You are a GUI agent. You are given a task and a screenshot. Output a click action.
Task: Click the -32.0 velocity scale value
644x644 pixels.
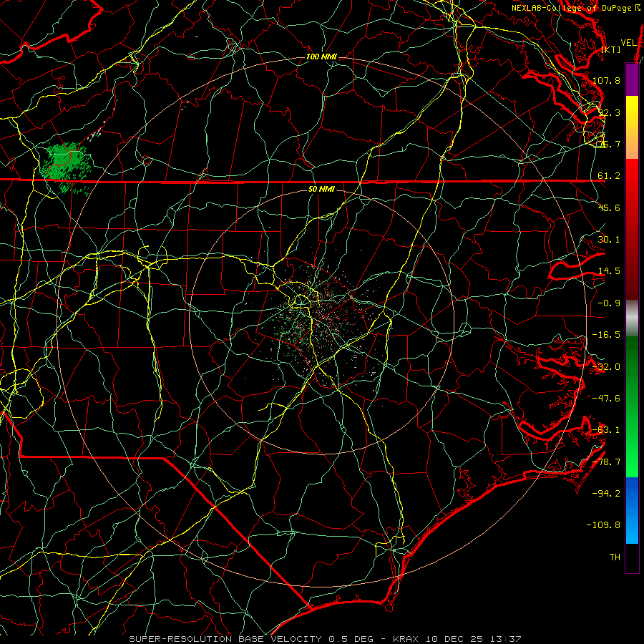[606, 367]
